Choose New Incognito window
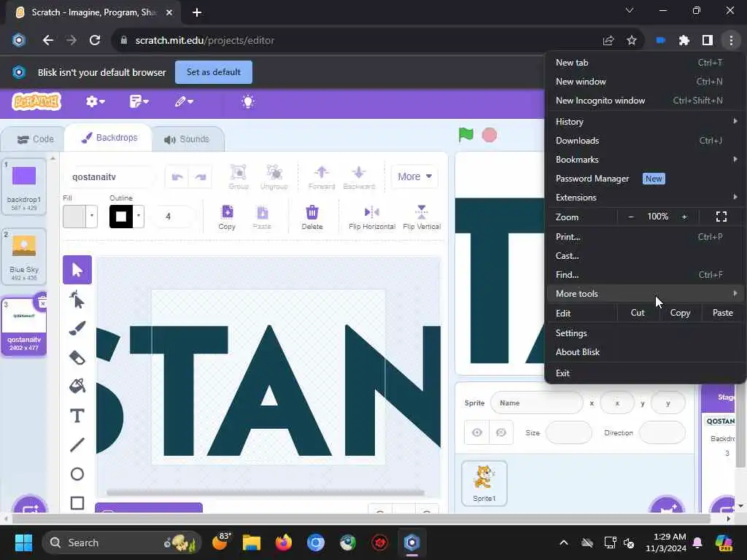 pyautogui.click(x=645, y=101)
